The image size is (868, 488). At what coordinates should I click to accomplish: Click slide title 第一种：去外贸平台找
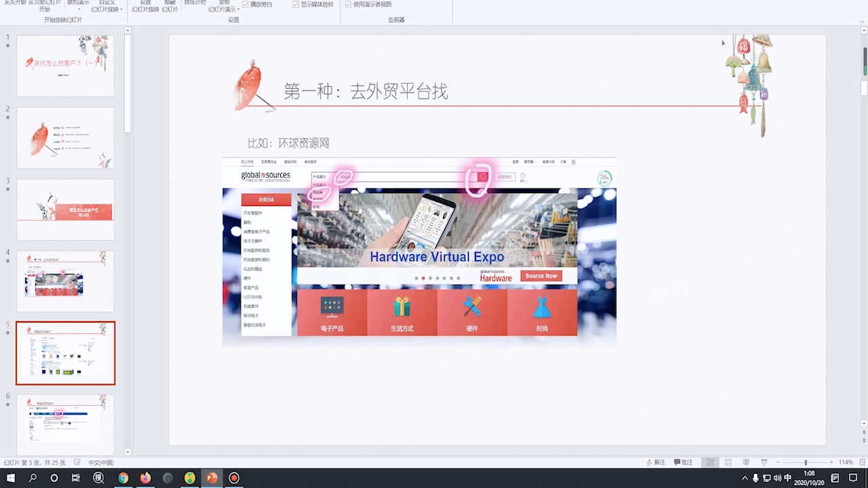[366, 91]
